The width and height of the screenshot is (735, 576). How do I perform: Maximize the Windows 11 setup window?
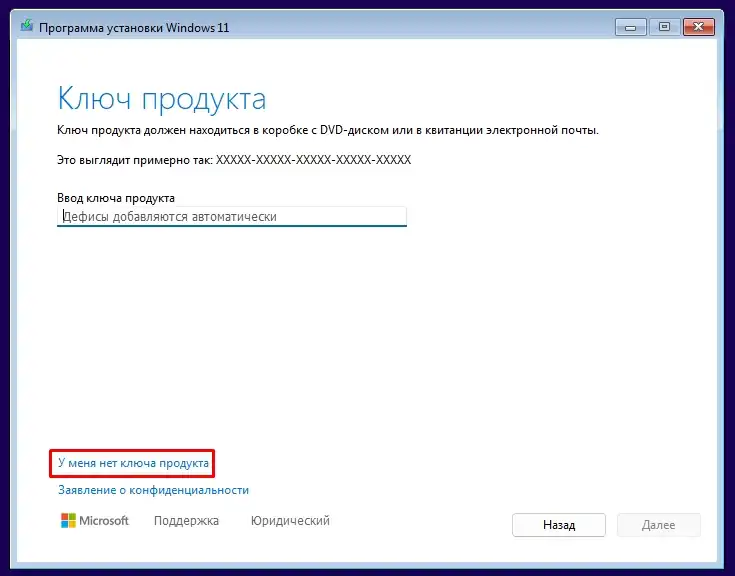point(664,27)
